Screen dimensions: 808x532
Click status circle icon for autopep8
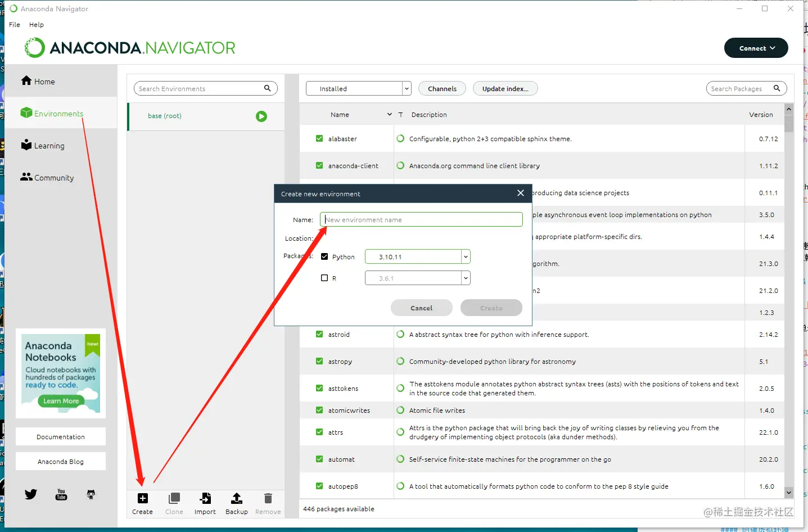pos(400,486)
